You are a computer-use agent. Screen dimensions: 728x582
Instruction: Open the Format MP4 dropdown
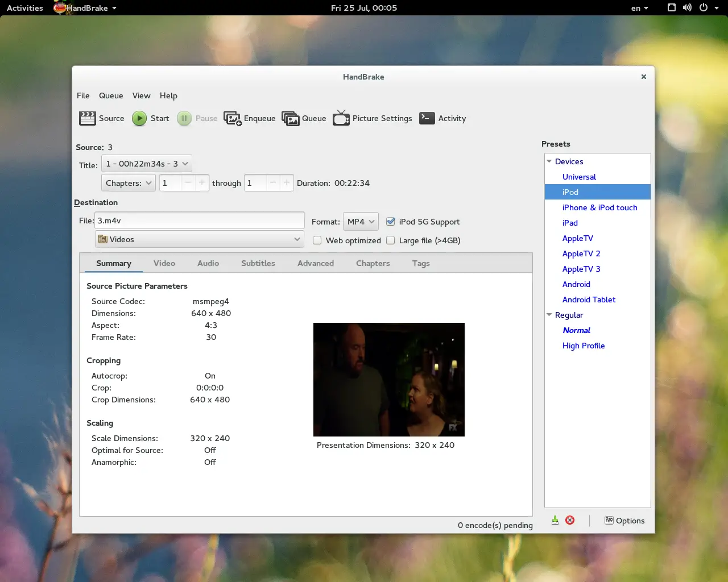coord(361,222)
